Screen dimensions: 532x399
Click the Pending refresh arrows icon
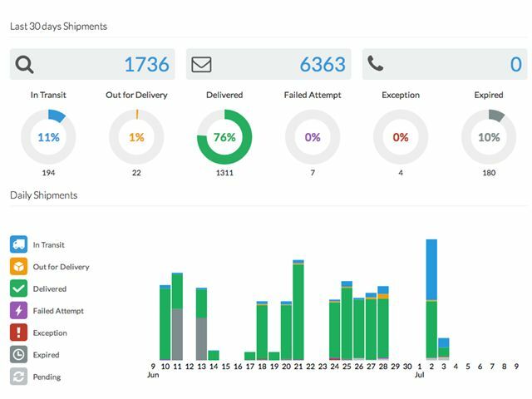(x=19, y=377)
